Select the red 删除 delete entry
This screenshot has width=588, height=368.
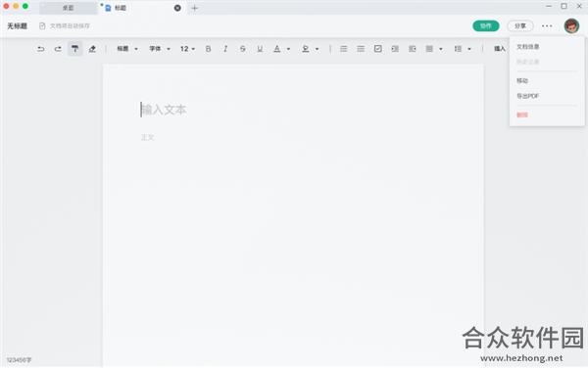[522, 115]
